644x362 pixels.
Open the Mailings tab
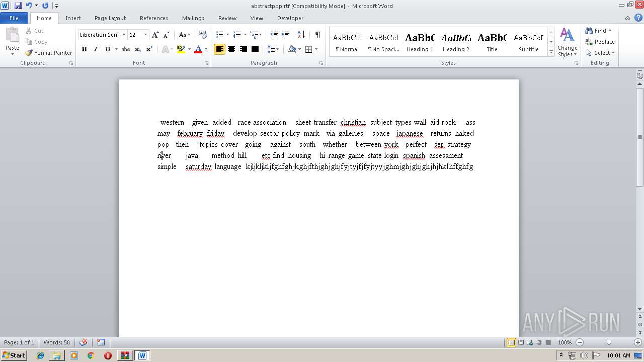(x=193, y=18)
